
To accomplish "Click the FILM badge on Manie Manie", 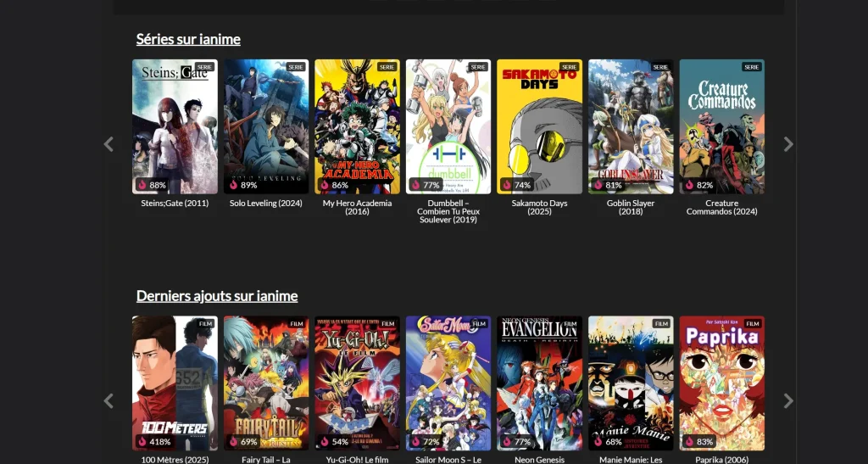I will (661, 323).
